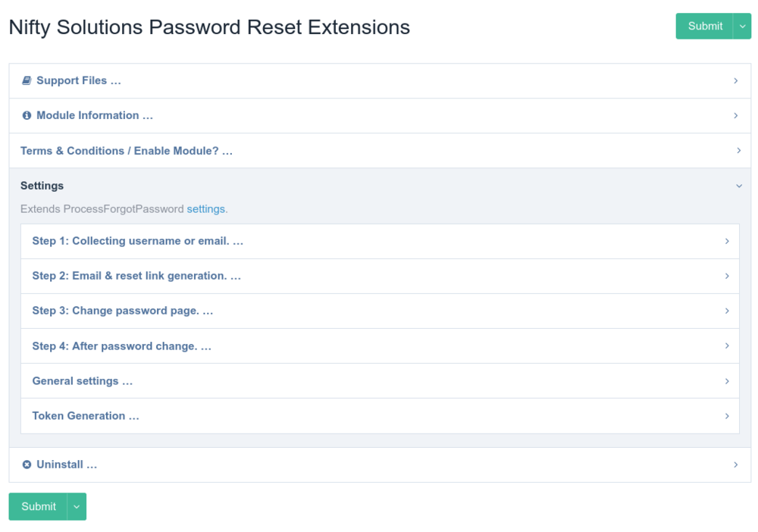Collapse Settings using its down chevron

(x=738, y=186)
